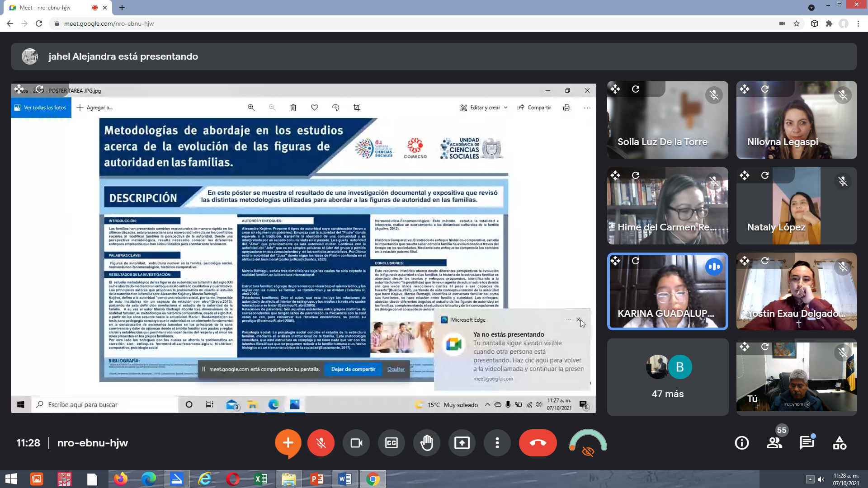The image size is (868, 488).
Task: Open Edge notification options ellipsis
Action: 569,319
